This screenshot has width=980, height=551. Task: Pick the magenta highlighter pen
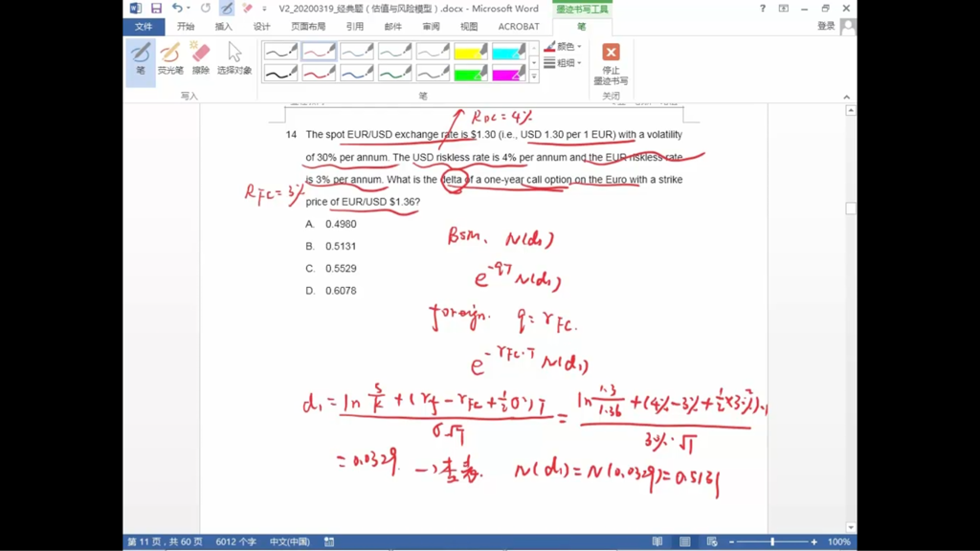(509, 74)
